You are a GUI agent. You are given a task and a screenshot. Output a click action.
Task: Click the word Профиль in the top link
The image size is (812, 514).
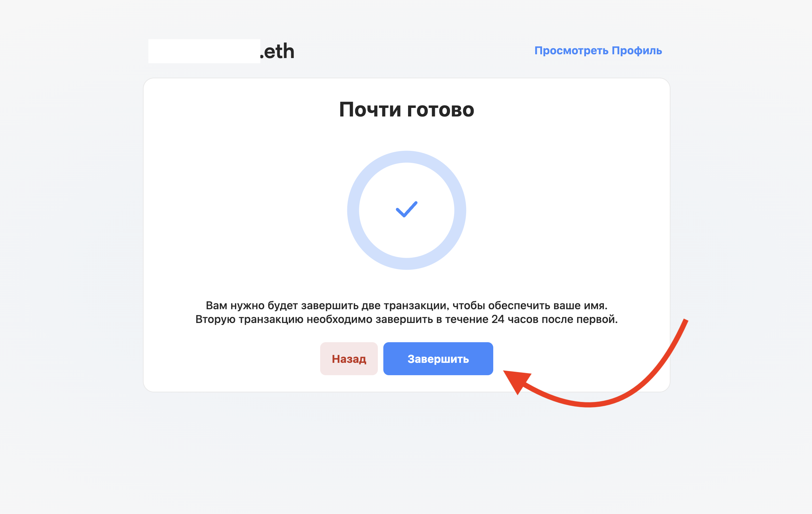click(637, 51)
